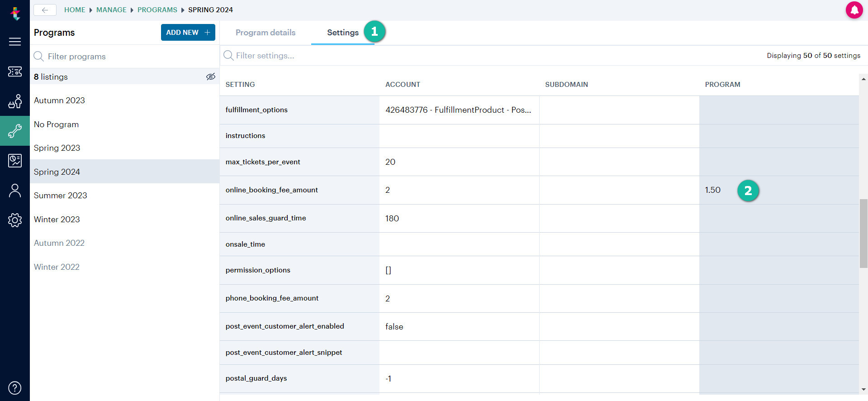The width and height of the screenshot is (868, 401).
Task: Click the ACCOUNT column header
Action: coord(403,85)
